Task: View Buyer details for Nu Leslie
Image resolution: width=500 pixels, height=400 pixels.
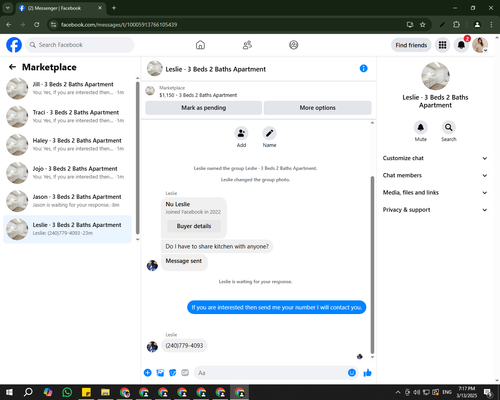Action: pyautogui.click(x=194, y=226)
